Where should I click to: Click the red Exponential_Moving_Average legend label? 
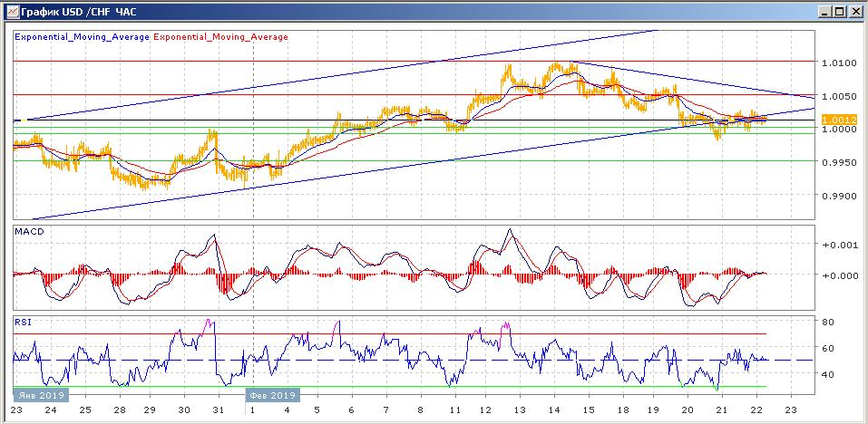[x=222, y=37]
